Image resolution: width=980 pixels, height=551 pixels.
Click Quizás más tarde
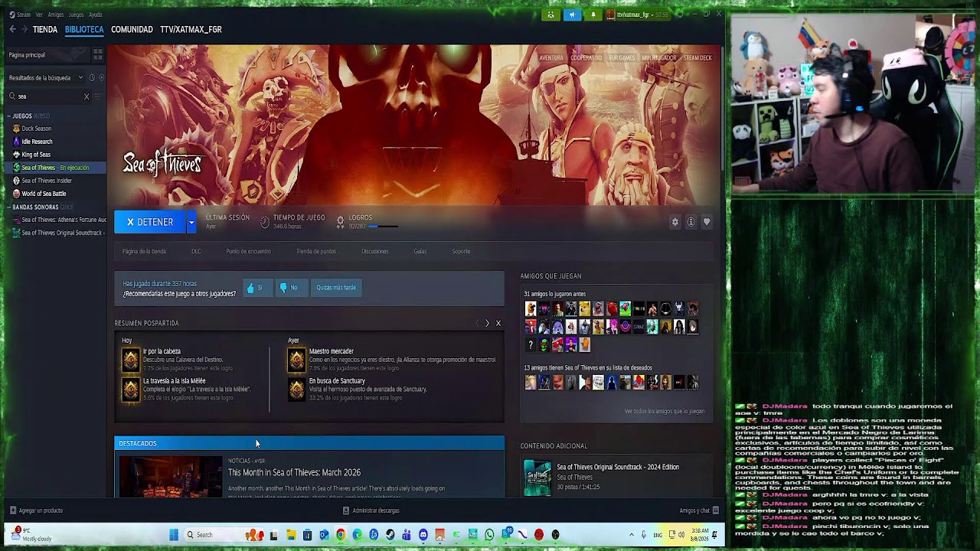(336, 288)
